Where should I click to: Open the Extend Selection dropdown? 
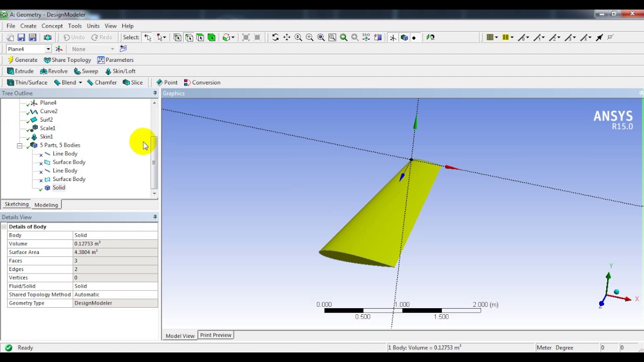coord(229,37)
